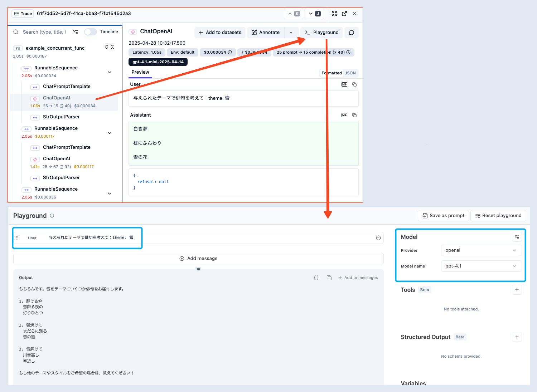
Task: Copy the User message content
Action: coord(354,84)
